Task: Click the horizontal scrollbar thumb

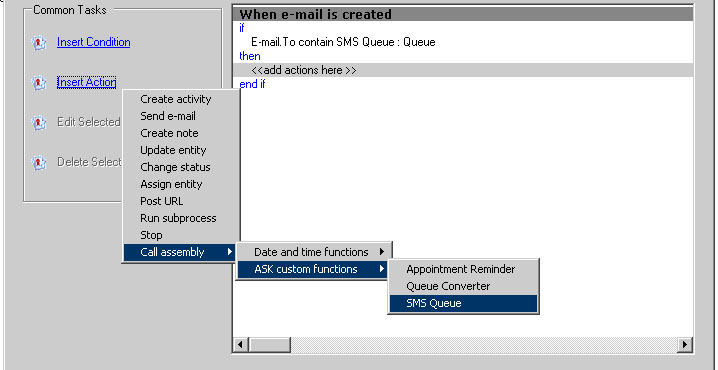Action: pyautogui.click(x=270, y=345)
